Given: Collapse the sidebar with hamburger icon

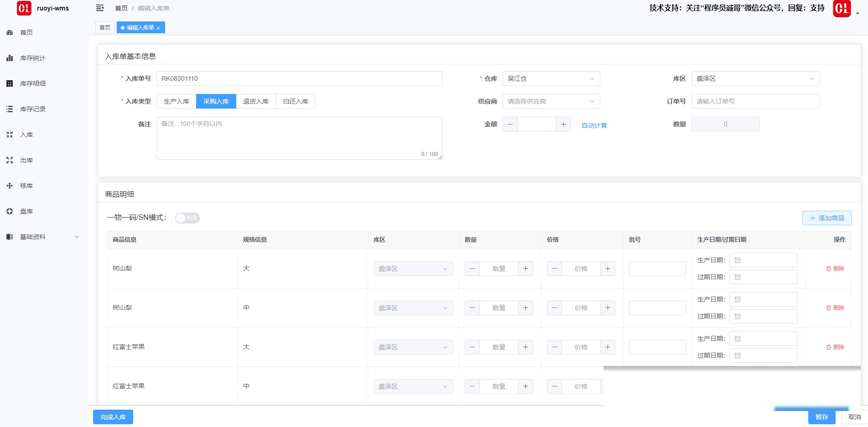Looking at the screenshot, I should pyautogui.click(x=100, y=8).
